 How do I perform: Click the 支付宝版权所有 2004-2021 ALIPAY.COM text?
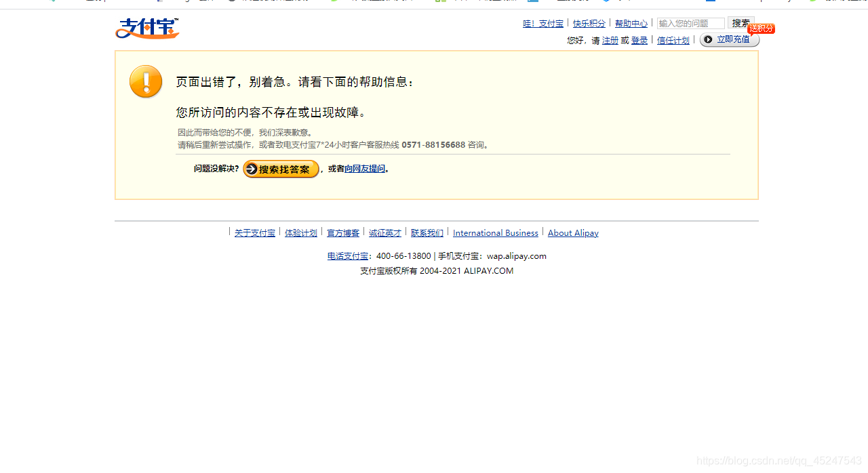[x=437, y=271]
